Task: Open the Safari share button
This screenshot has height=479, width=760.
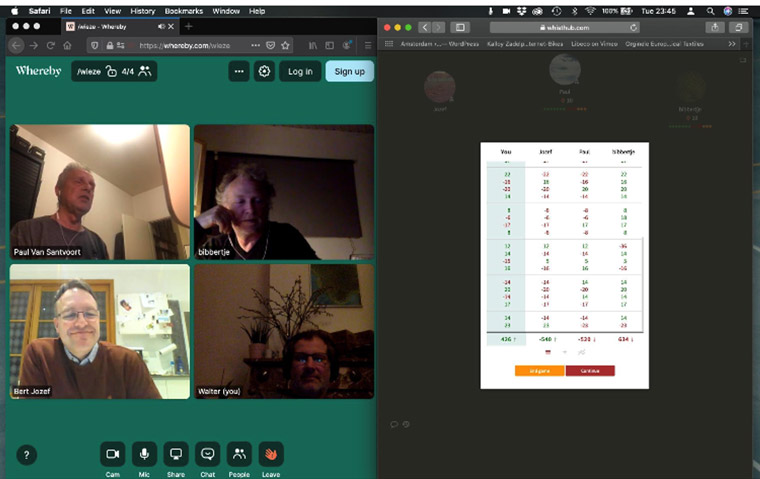Action: 715,28
